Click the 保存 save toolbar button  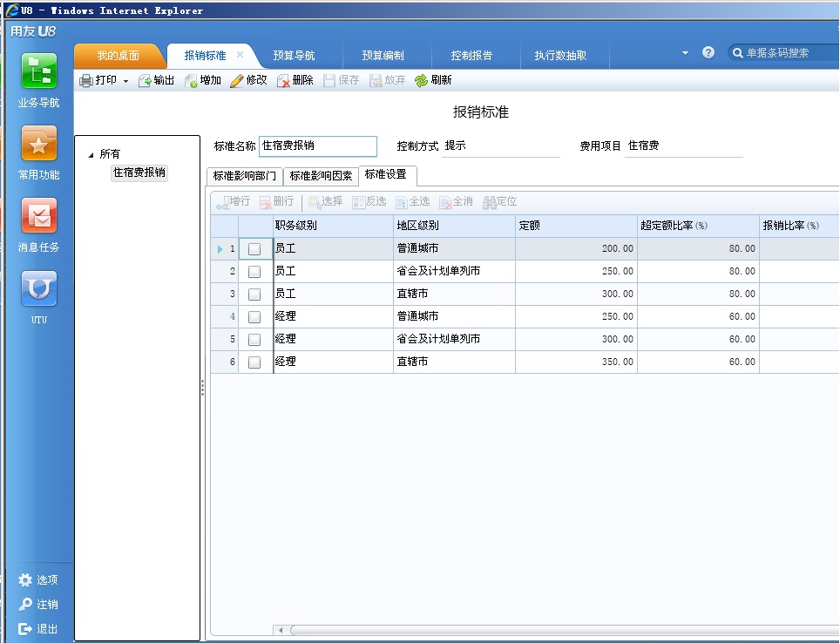tap(342, 80)
